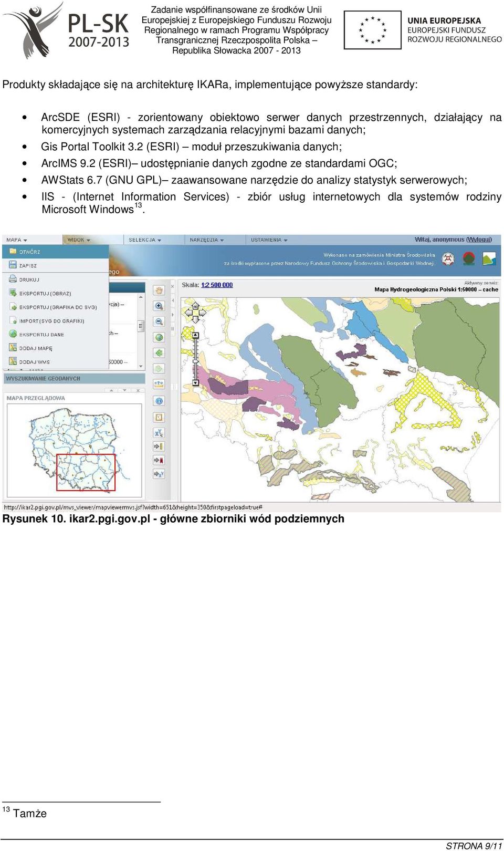
Task: Click the 'Witaj, anonymous' greeting text
Action: coord(439,240)
